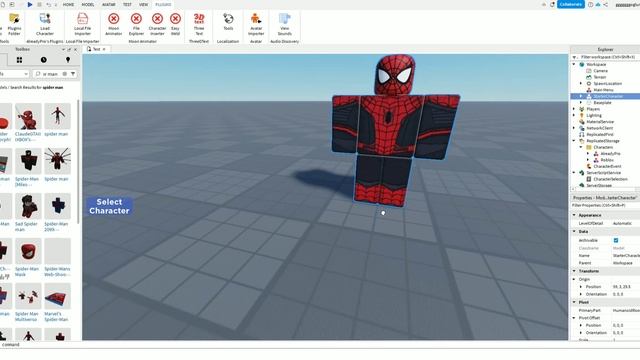Open the VIEW ribbon tab
This screenshot has width=640, height=360.
(143, 4)
